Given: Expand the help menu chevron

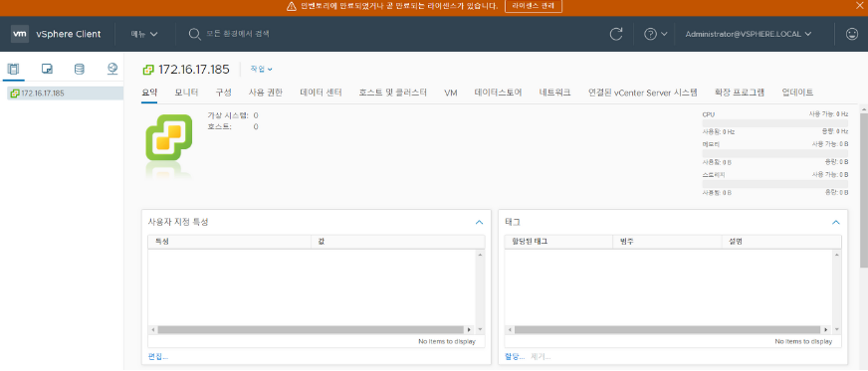Looking at the screenshot, I should [x=664, y=34].
